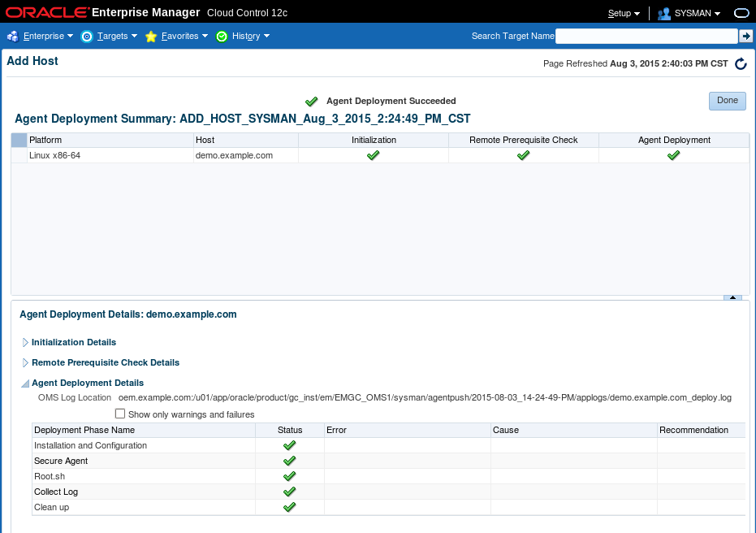Click the Cause column header

click(x=574, y=431)
